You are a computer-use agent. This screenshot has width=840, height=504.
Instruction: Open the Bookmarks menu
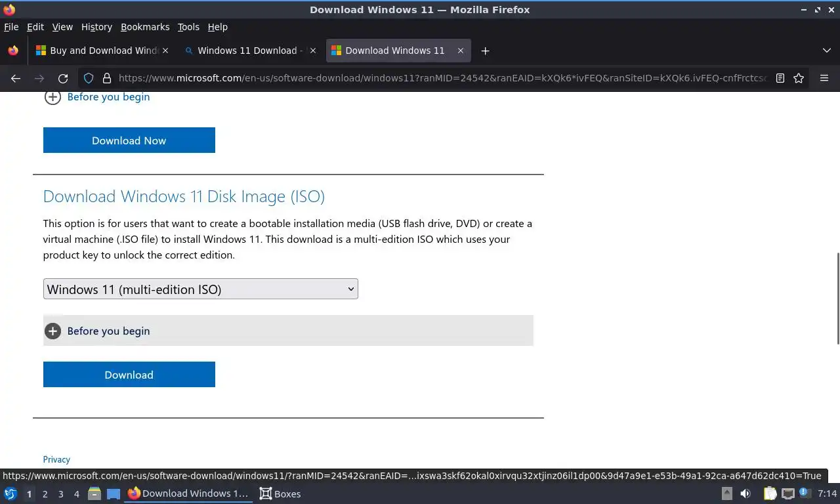[145, 27]
